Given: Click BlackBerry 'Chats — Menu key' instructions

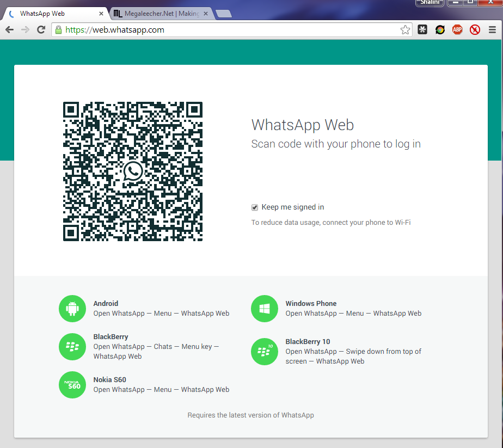Looking at the screenshot, I should [156, 352].
